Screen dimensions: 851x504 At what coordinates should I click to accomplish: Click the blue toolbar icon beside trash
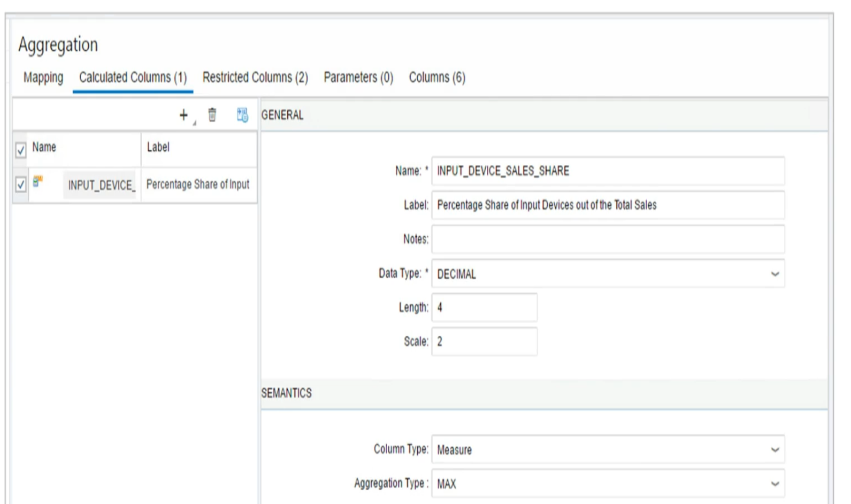tap(242, 115)
